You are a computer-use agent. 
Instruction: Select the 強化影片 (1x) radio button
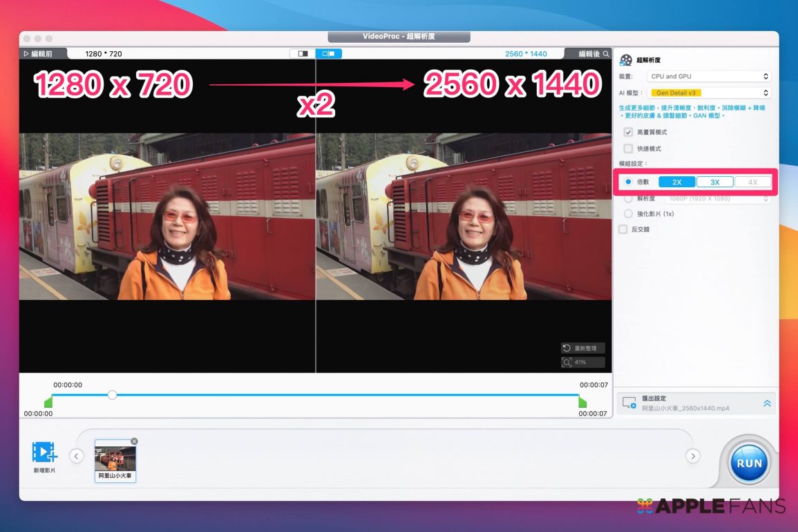point(628,214)
